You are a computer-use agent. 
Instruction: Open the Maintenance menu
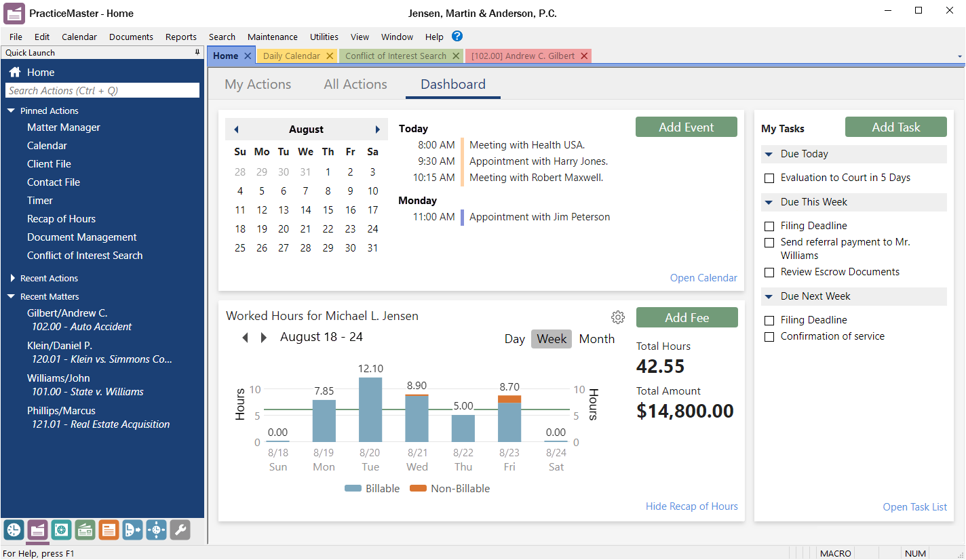click(273, 37)
